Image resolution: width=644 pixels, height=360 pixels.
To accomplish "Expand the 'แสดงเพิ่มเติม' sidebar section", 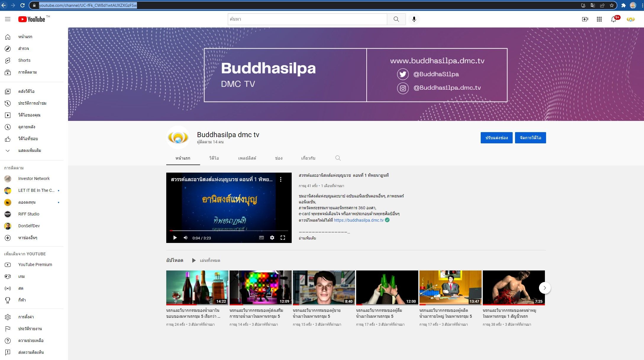I will tap(30, 150).
